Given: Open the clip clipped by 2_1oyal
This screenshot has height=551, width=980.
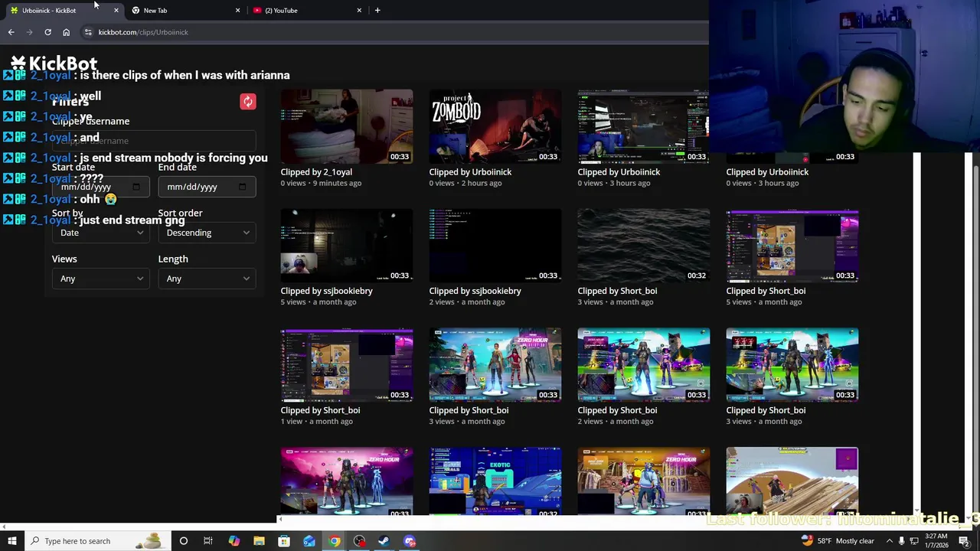Looking at the screenshot, I should (347, 126).
